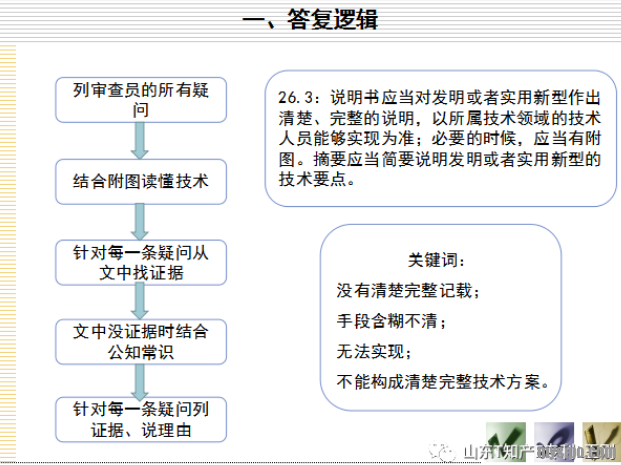This screenshot has height=465, width=621.
Task: Click the arrow below 针对每一条疑问从文中找证据
Action: coord(142,300)
